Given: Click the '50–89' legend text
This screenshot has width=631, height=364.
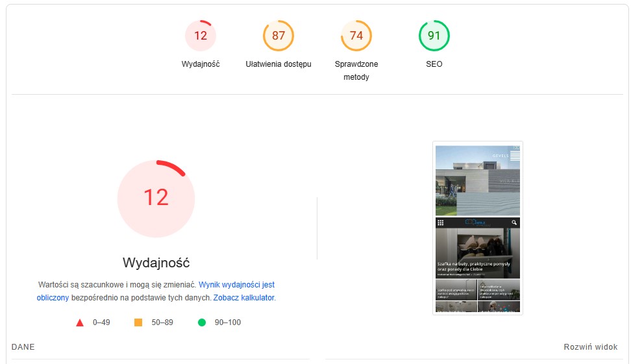Looking at the screenshot, I should point(162,322).
